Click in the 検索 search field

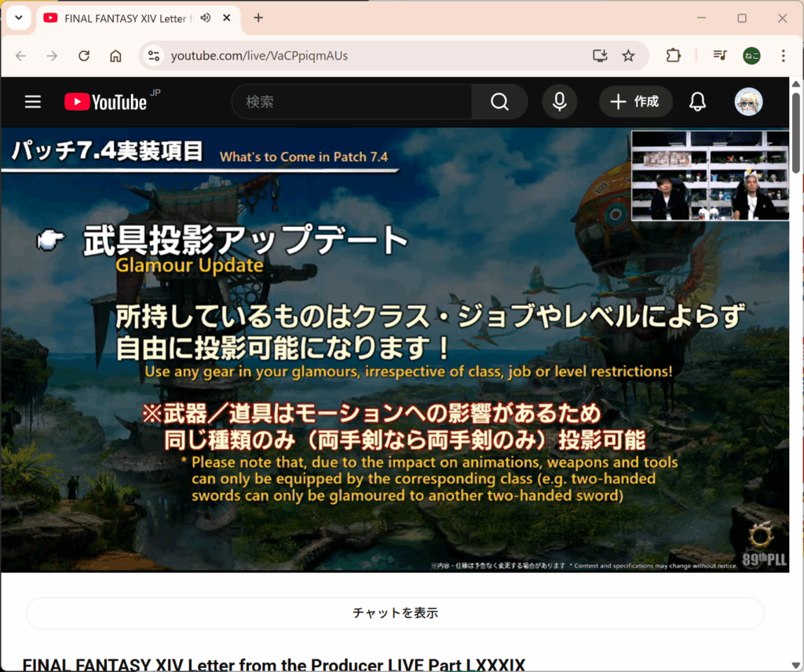353,102
